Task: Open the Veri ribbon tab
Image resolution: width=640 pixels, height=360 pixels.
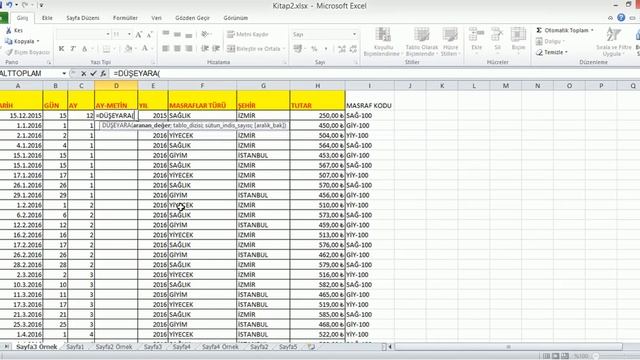Action: coord(156,18)
